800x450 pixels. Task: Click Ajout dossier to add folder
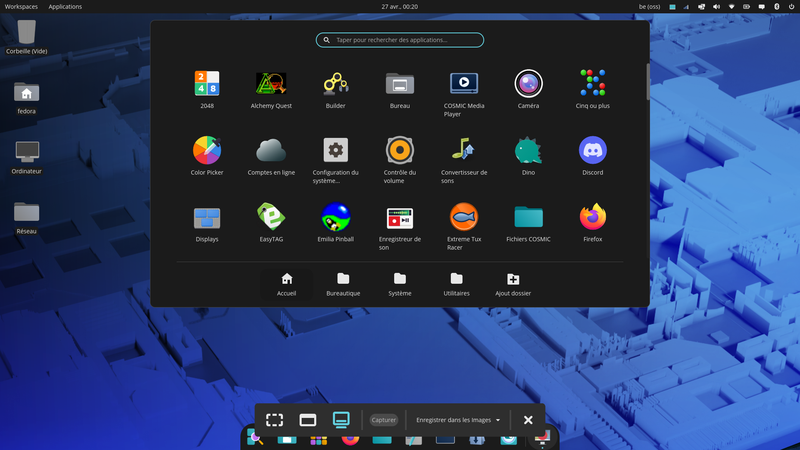513,284
